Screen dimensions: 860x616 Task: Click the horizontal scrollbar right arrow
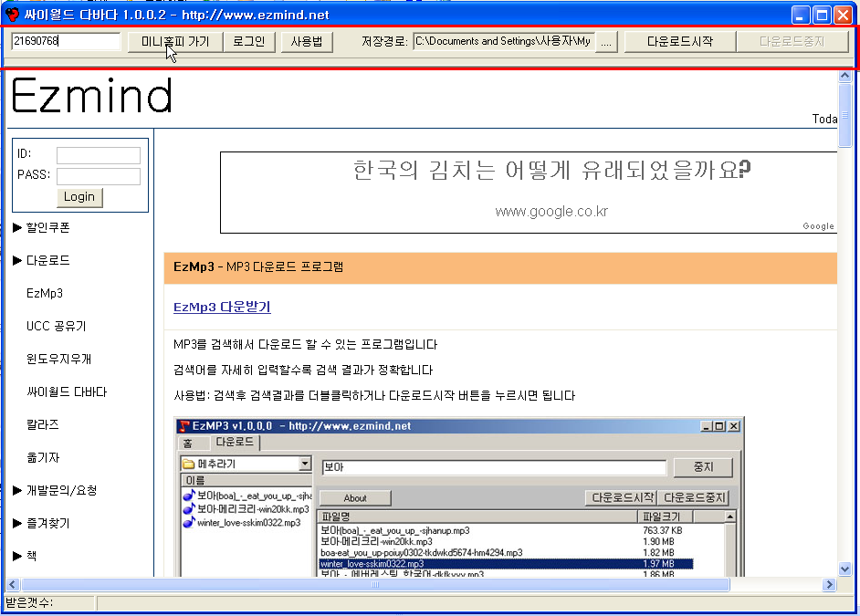(x=829, y=585)
